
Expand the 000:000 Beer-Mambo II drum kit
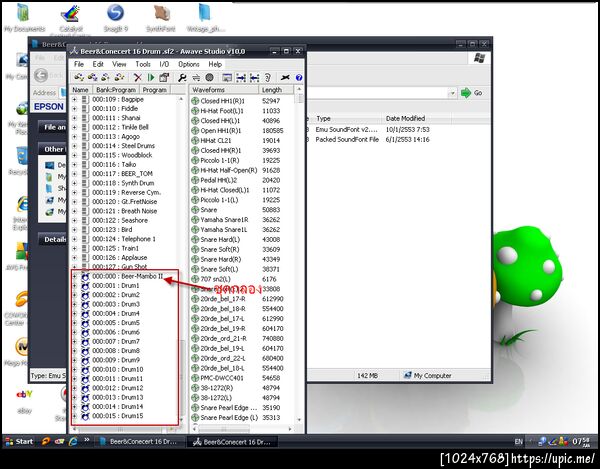(75, 276)
